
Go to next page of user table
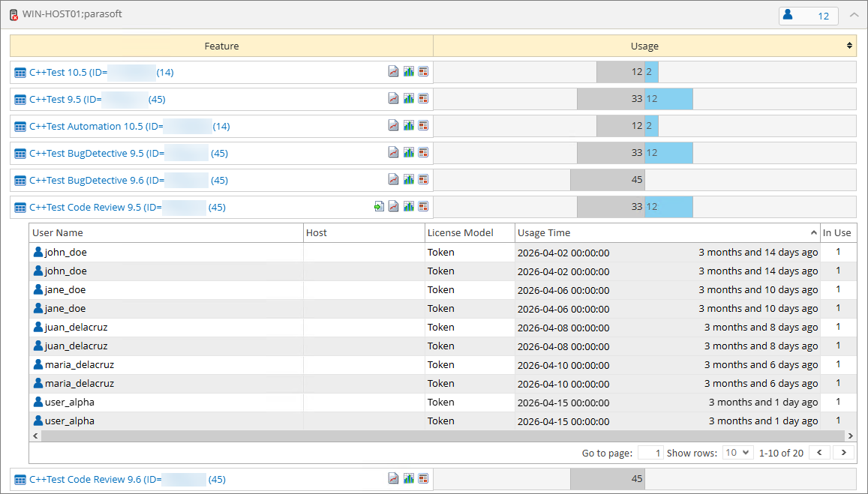(x=844, y=453)
